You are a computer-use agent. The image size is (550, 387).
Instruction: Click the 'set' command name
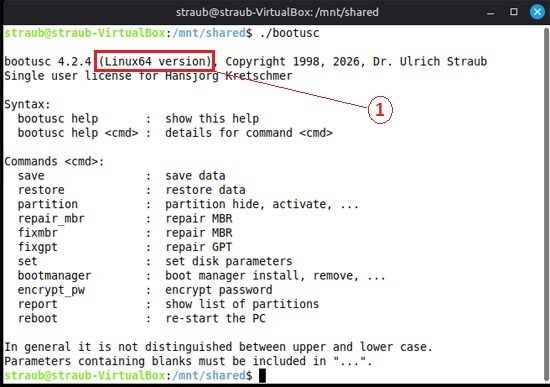[28, 262]
